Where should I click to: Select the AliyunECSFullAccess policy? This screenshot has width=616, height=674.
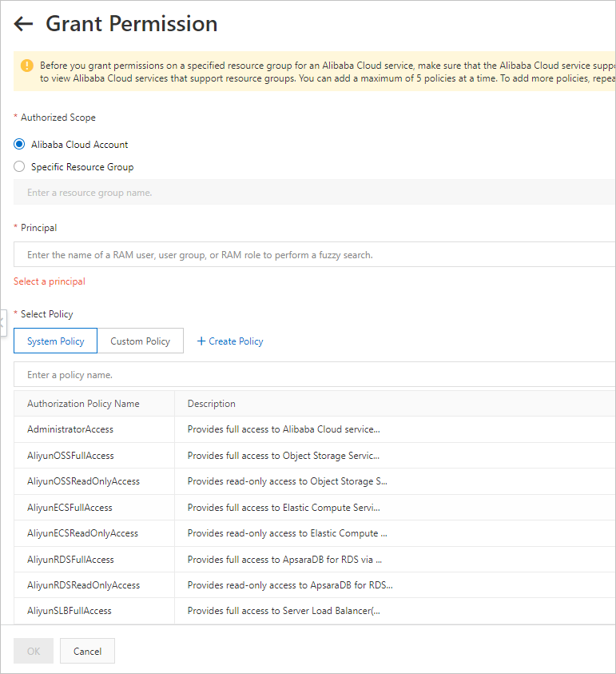coord(70,508)
